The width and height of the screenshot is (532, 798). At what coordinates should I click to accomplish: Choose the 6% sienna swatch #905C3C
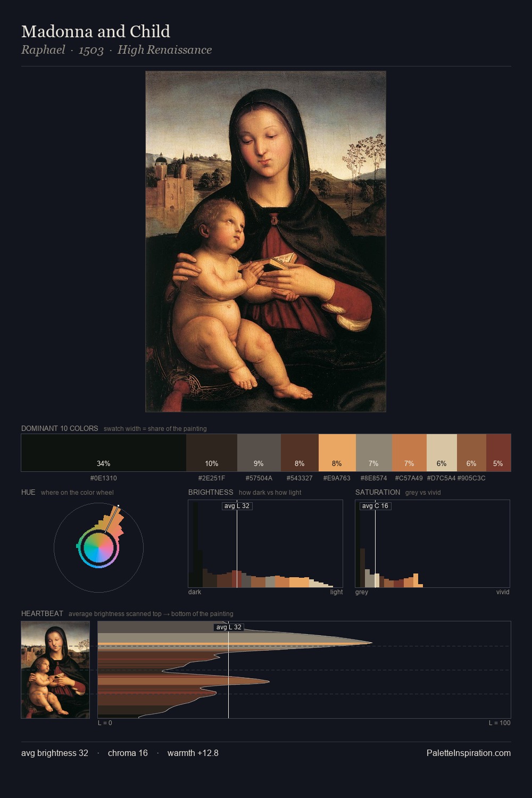[471, 453]
